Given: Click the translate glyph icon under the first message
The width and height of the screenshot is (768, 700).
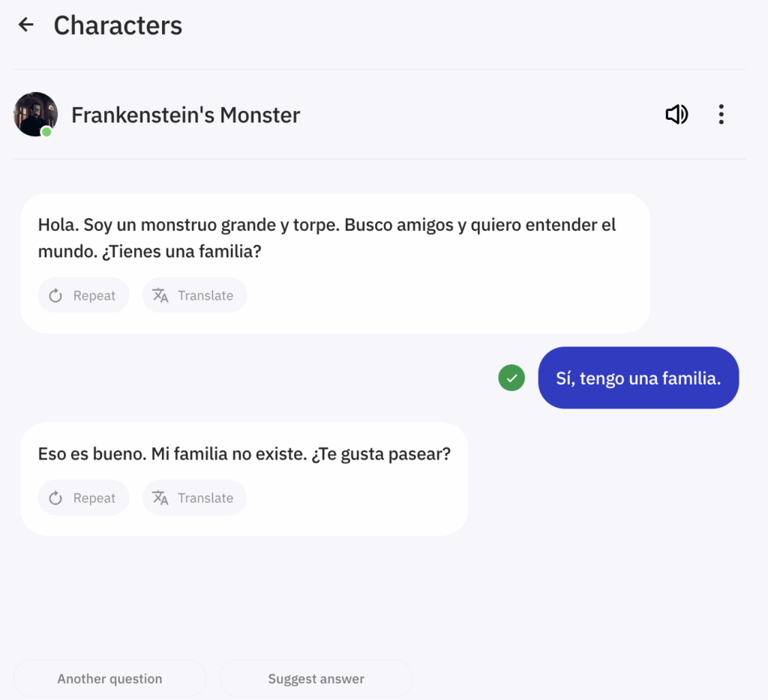Looking at the screenshot, I should (160, 295).
